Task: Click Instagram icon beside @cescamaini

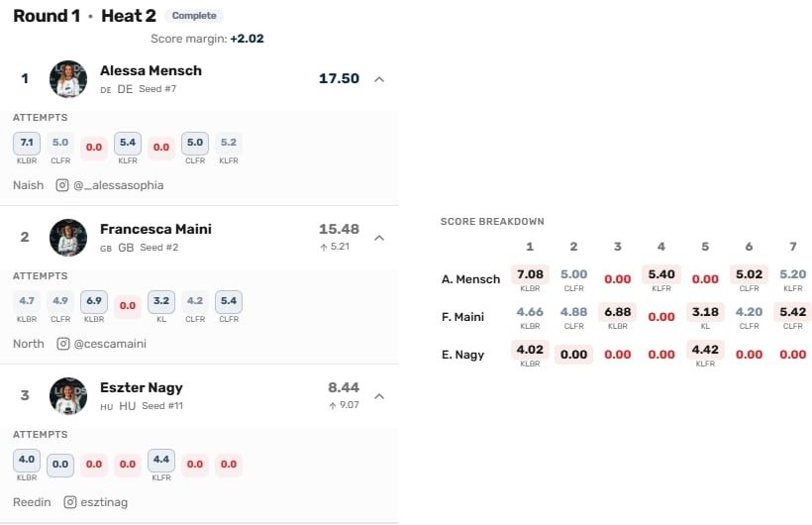Action: click(x=63, y=344)
